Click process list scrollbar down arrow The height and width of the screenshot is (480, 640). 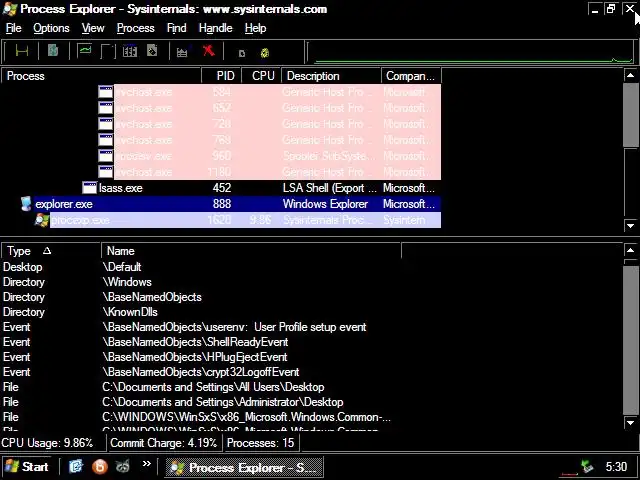tap(630, 225)
